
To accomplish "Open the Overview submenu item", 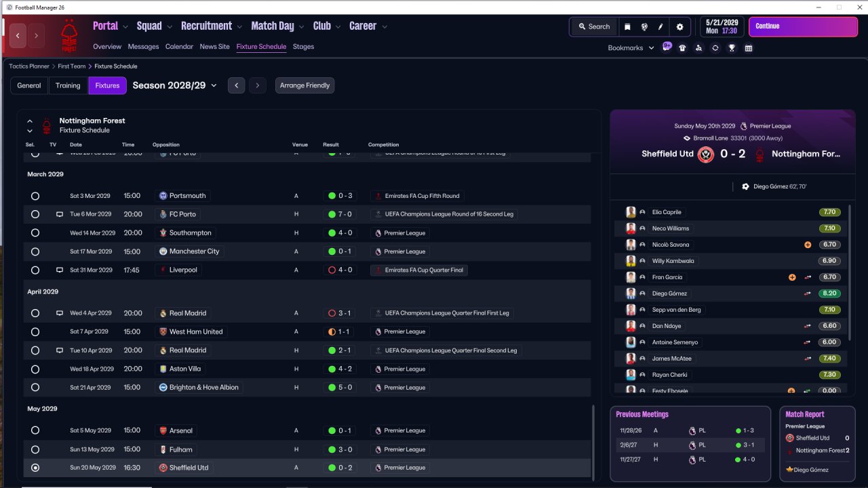I will tap(107, 47).
